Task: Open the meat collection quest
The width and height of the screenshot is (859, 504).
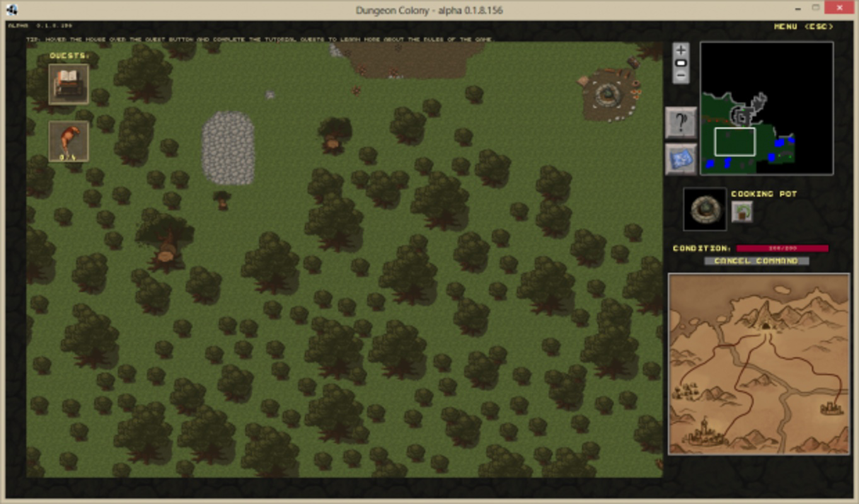Action: [69, 141]
